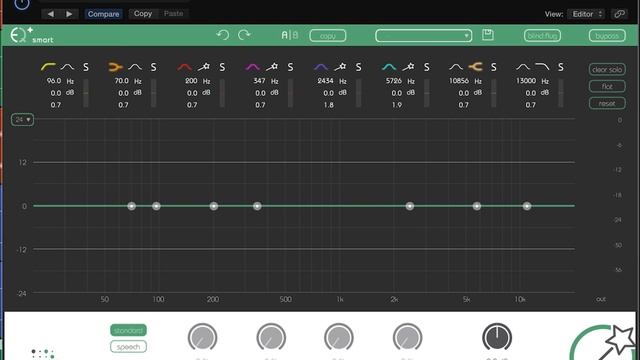Click the magic wand icon of the 2434 Hz band
Screen dimensions: 640x360
[340, 67]
